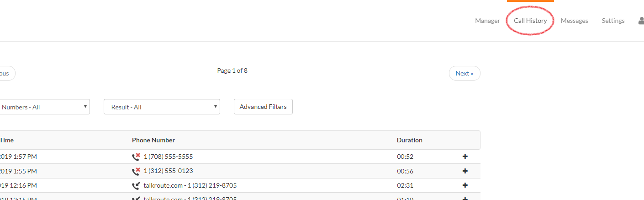Image resolution: width=644 pixels, height=200 pixels.
Task: Go back with the Previous page button
Action: pyautogui.click(x=7, y=73)
